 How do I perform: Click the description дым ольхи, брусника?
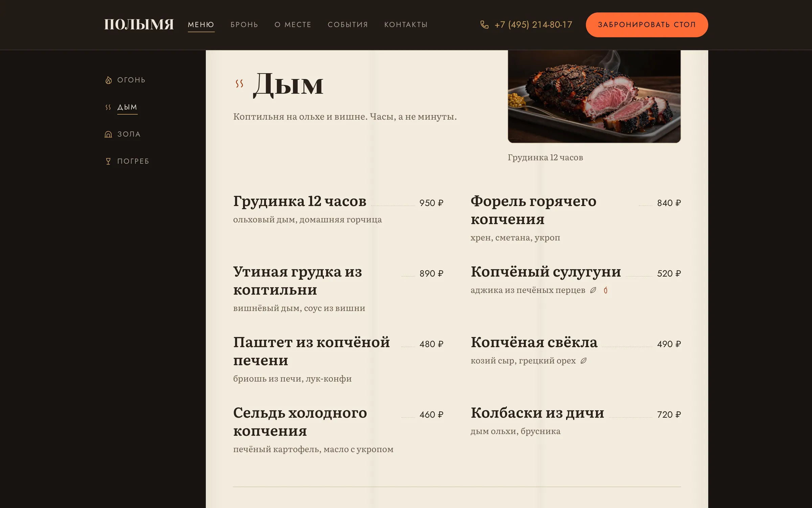pyautogui.click(x=516, y=431)
